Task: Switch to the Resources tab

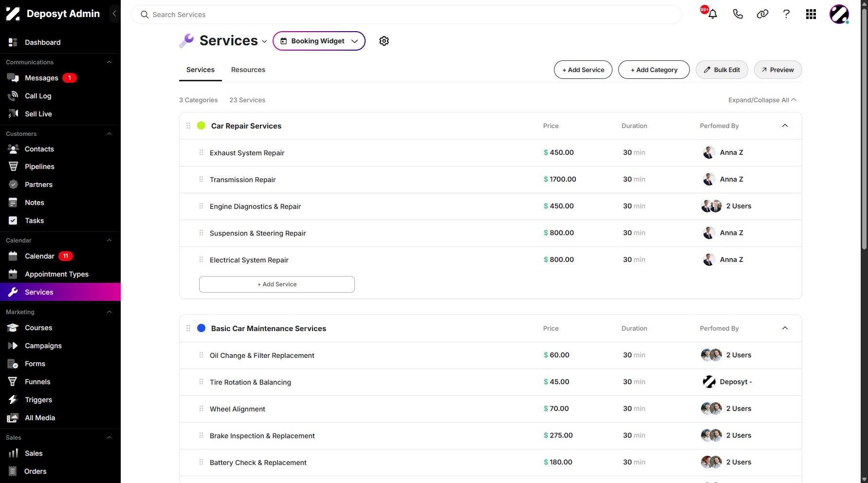Action: point(248,70)
